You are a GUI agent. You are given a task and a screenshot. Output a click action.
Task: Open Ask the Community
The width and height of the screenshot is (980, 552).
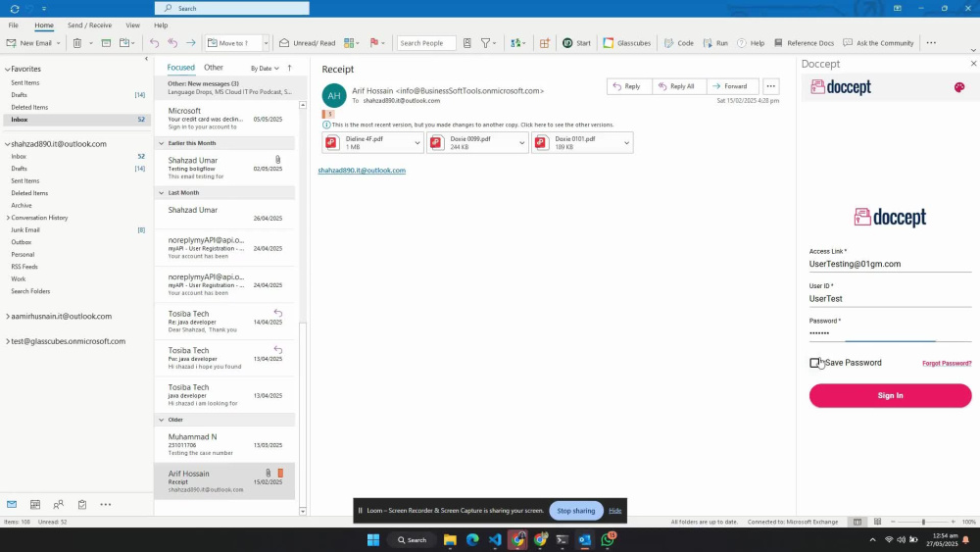(x=878, y=43)
